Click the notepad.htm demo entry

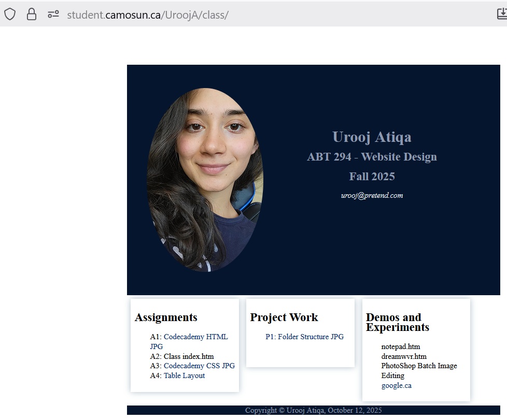pos(400,346)
